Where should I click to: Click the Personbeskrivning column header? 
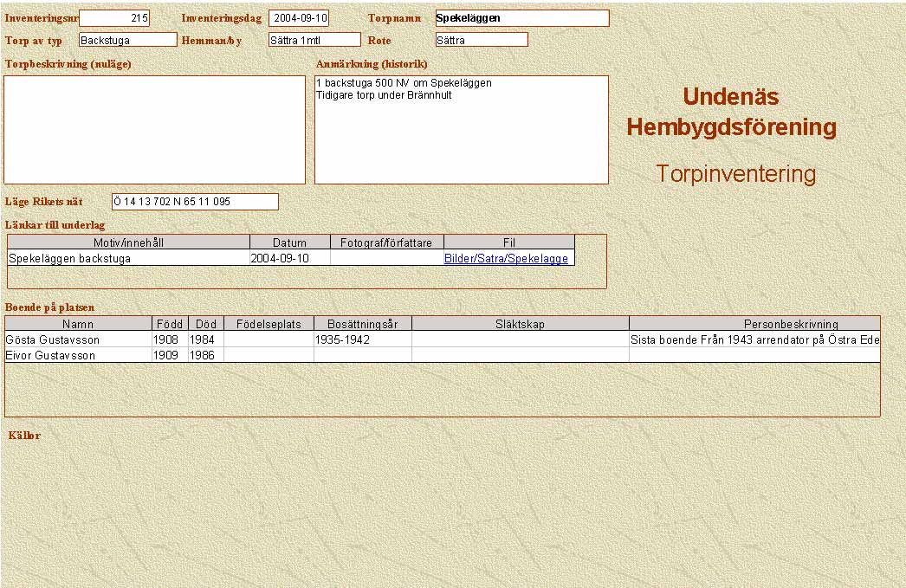754,324
